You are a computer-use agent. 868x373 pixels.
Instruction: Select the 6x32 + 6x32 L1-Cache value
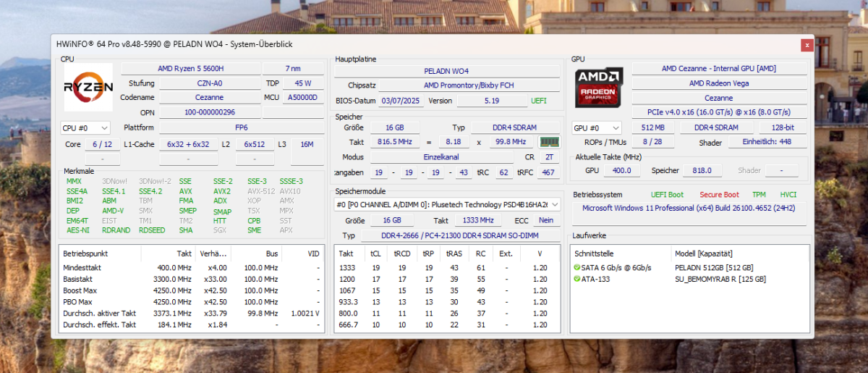(x=188, y=144)
